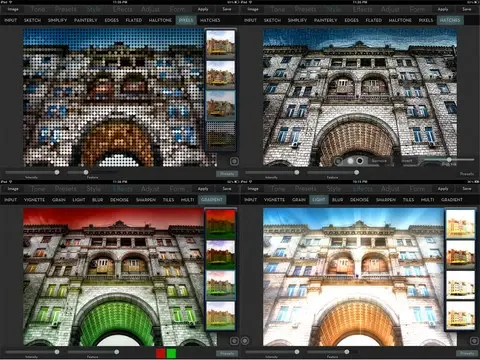Switch to PAINTERLY on the Pixels screen
480x360 pixels.
pos(86,20)
